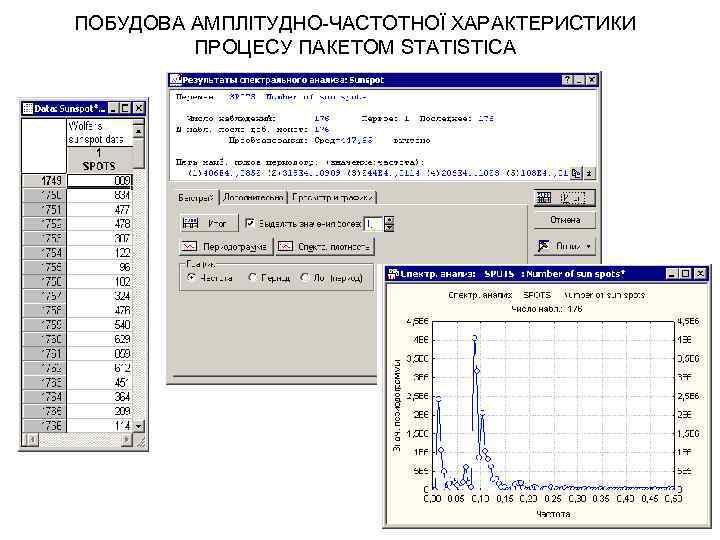Click the Спектр. анализ graph window title icon
The width and height of the screenshot is (720, 540).
393,274
